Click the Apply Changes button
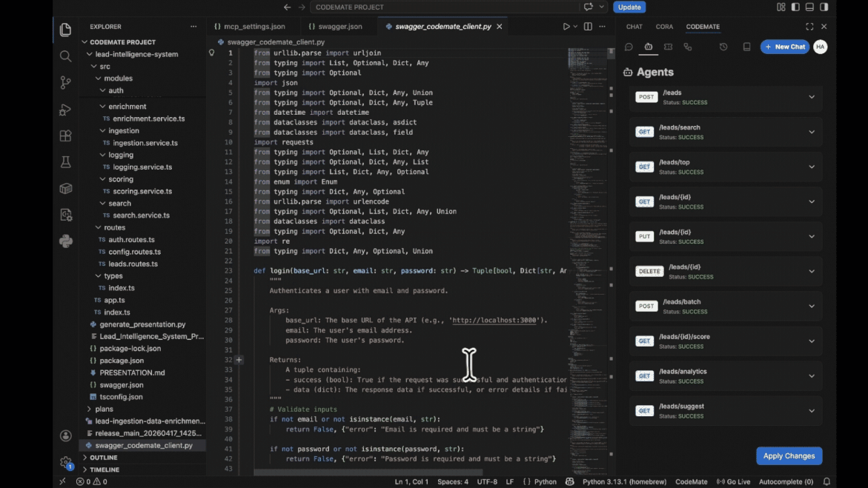Image resolution: width=868 pixels, height=488 pixels. 789,456
